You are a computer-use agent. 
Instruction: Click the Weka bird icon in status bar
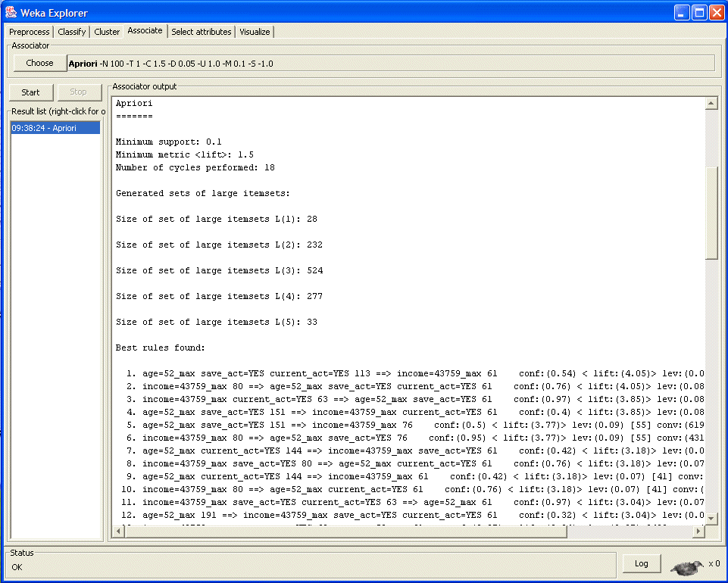click(x=687, y=565)
